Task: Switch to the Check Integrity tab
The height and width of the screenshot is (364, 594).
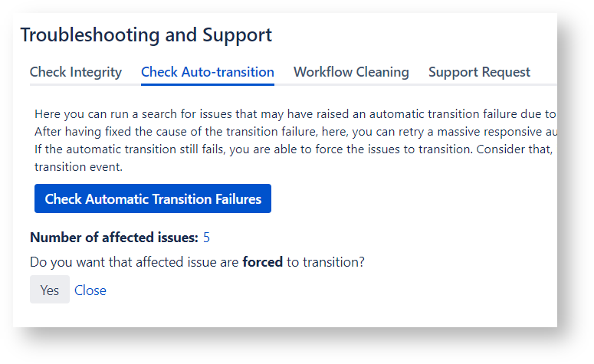Action: tap(75, 72)
